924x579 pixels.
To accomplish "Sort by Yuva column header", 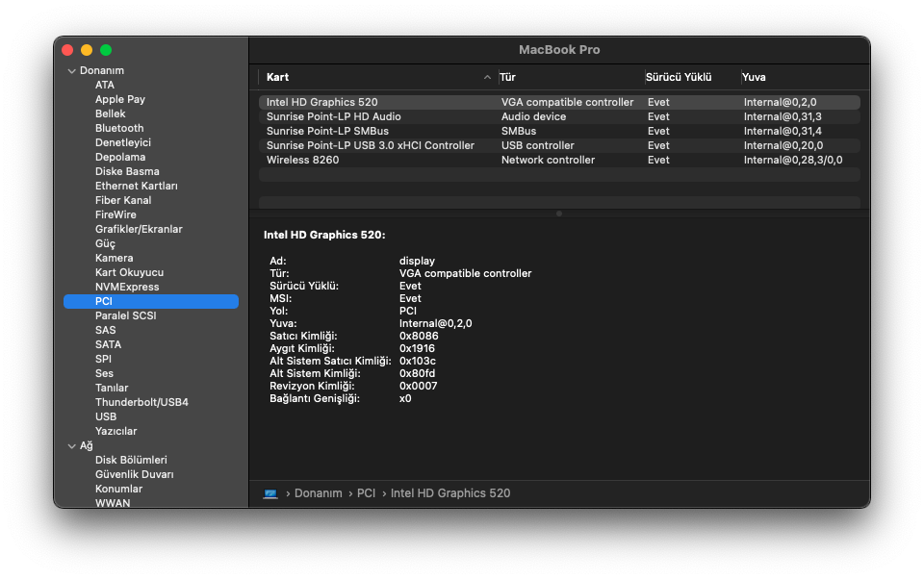I will tap(755, 77).
